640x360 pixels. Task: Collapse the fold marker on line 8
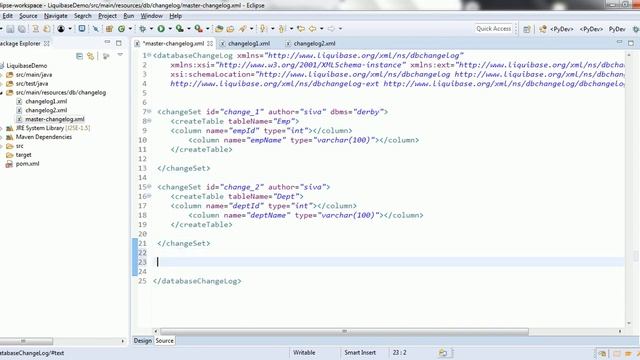tap(149, 120)
